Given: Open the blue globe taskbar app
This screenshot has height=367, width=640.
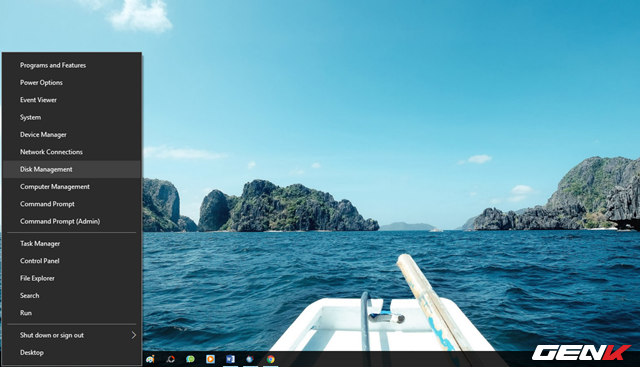Looking at the screenshot, I should 250,359.
